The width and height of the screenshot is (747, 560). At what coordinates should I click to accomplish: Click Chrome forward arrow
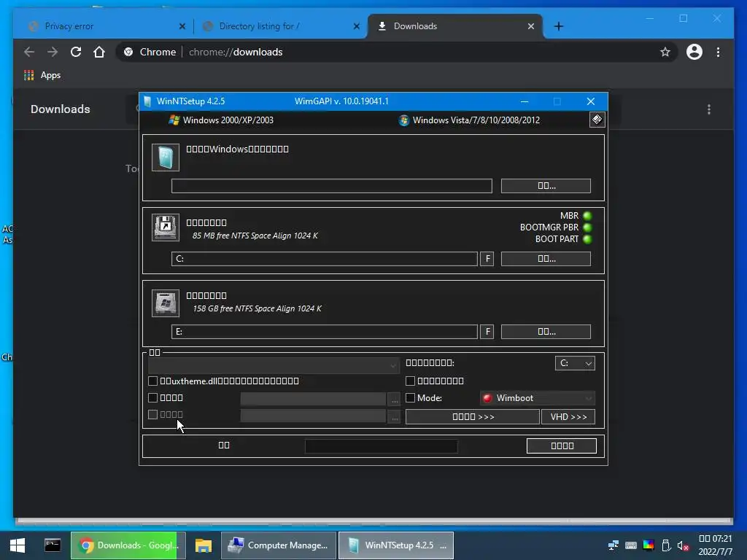point(53,52)
